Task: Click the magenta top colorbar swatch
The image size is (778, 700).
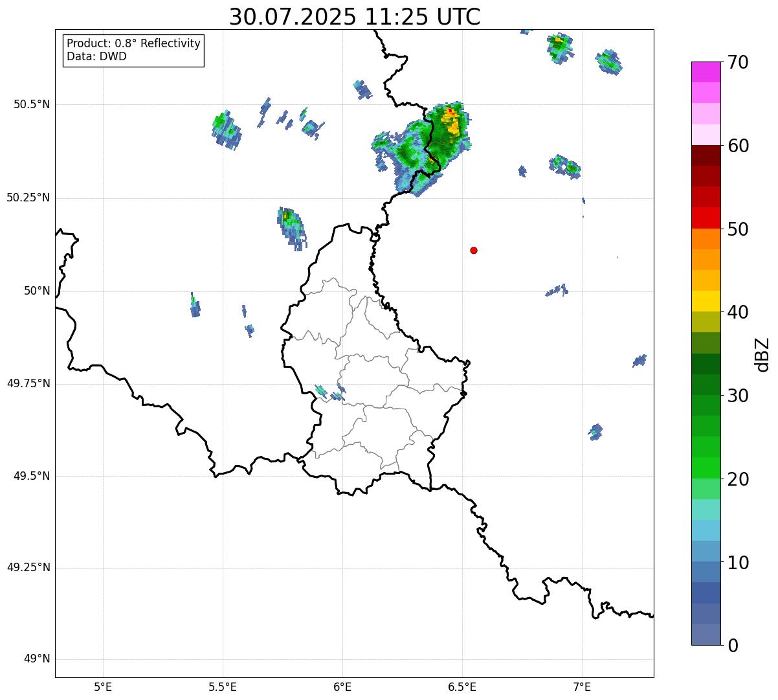Action: 706,72
